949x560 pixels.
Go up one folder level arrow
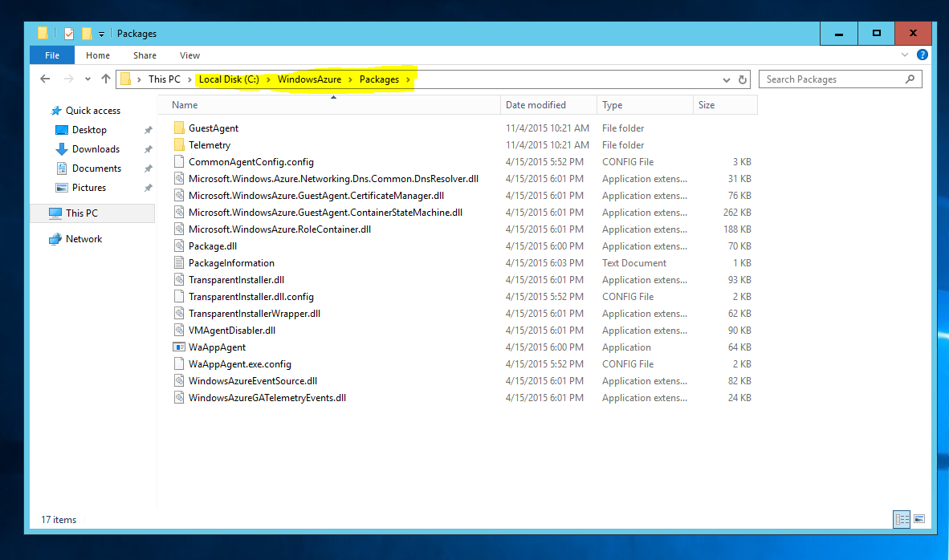[x=106, y=79]
